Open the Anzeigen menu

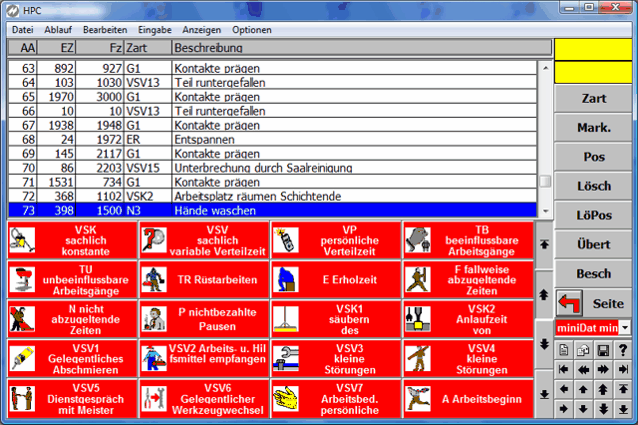[x=202, y=30]
